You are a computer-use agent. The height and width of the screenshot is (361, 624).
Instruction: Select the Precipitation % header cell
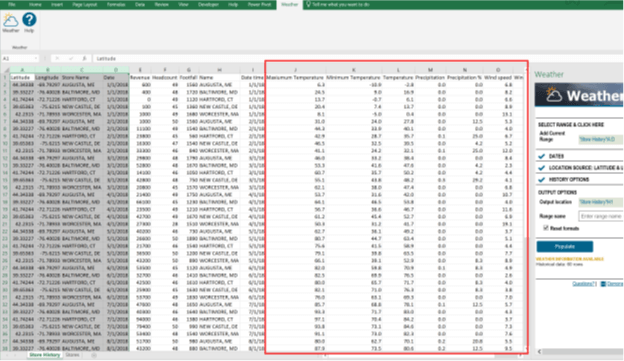pyautogui.click(x=464, y=78)
